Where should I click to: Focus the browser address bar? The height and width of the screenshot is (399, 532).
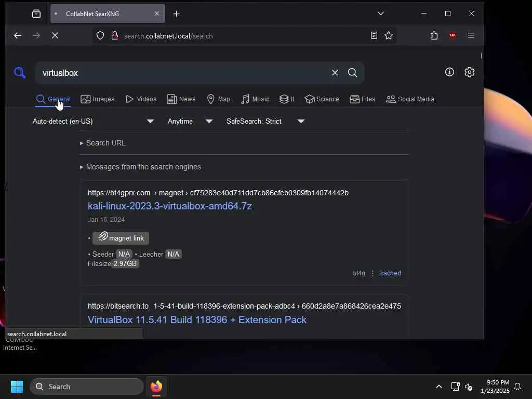(244, 36)
